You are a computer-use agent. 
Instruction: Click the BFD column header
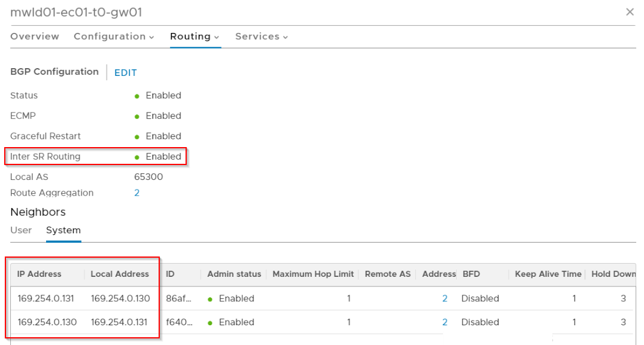pyautogui.click(x=472, y=274)
